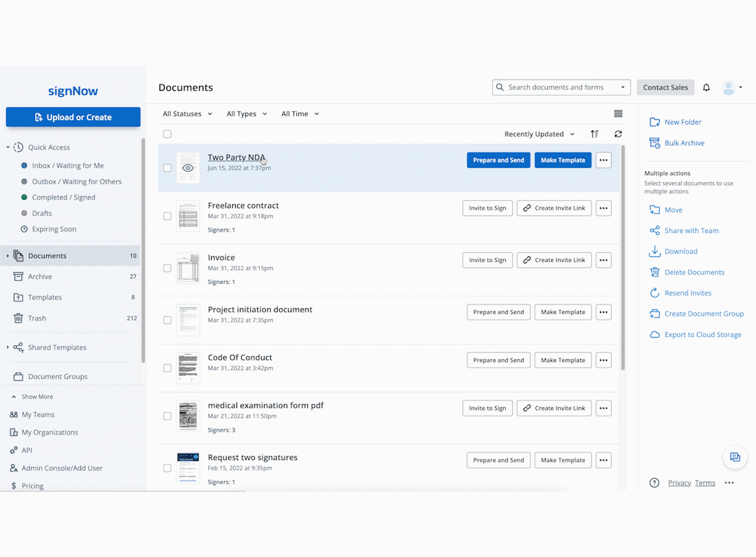Click the Contact Sales button
The width and height of the screenshot is (756, 557).
click(665, 87)
